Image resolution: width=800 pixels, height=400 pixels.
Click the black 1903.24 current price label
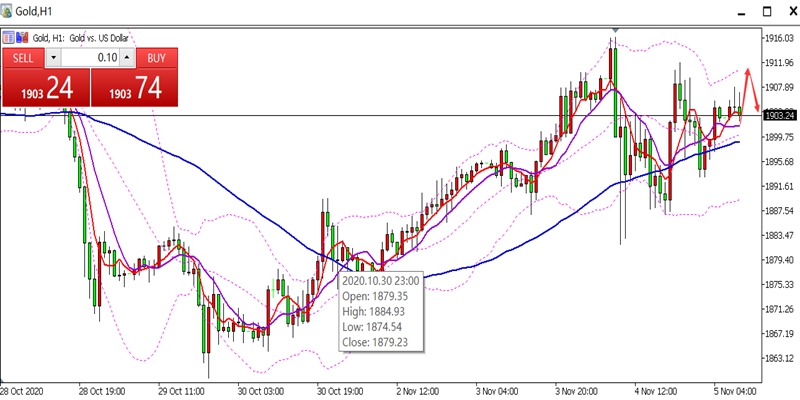(780, 115)
